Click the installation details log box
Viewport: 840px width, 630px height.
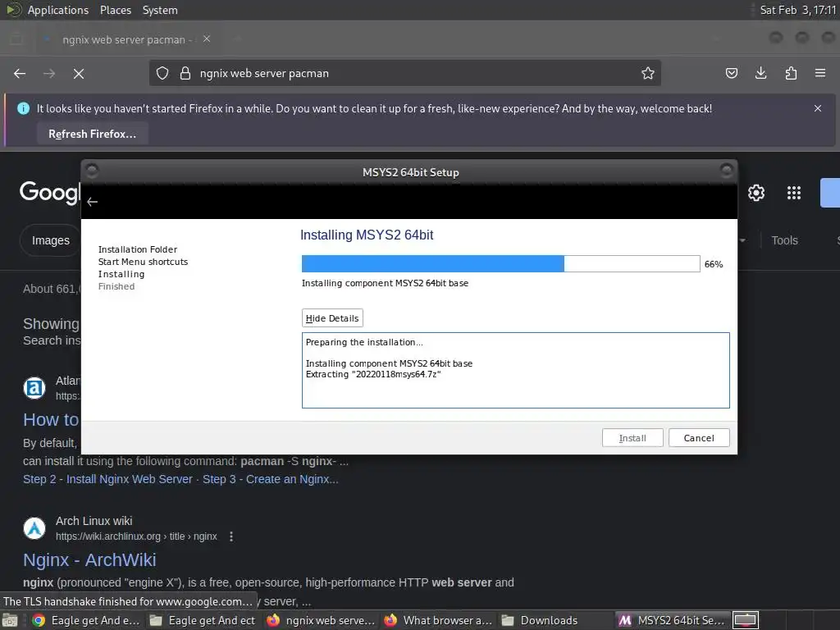515,370
